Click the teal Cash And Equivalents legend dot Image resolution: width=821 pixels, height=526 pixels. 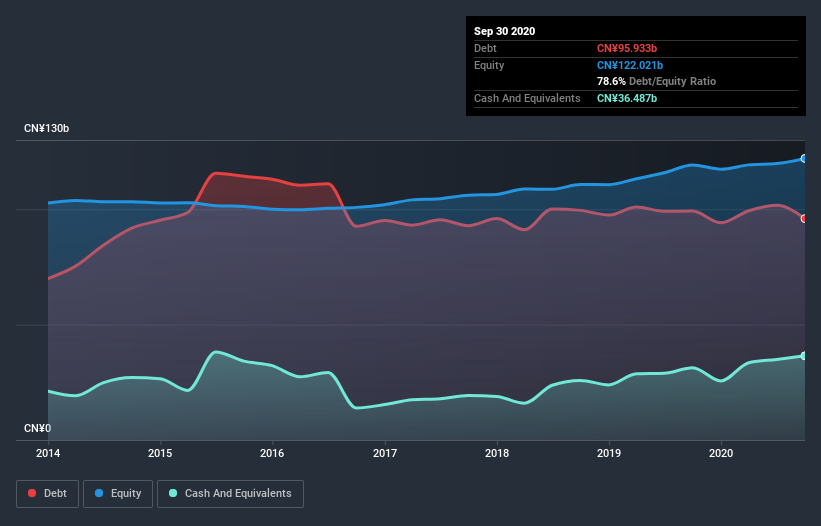coord(173,493)
